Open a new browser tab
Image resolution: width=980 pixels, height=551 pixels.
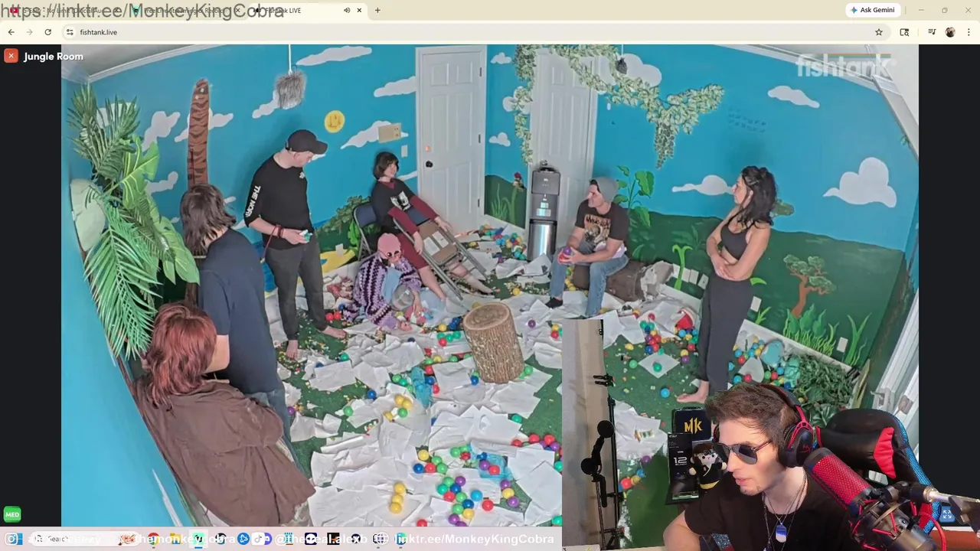click(x=377, y=10)
